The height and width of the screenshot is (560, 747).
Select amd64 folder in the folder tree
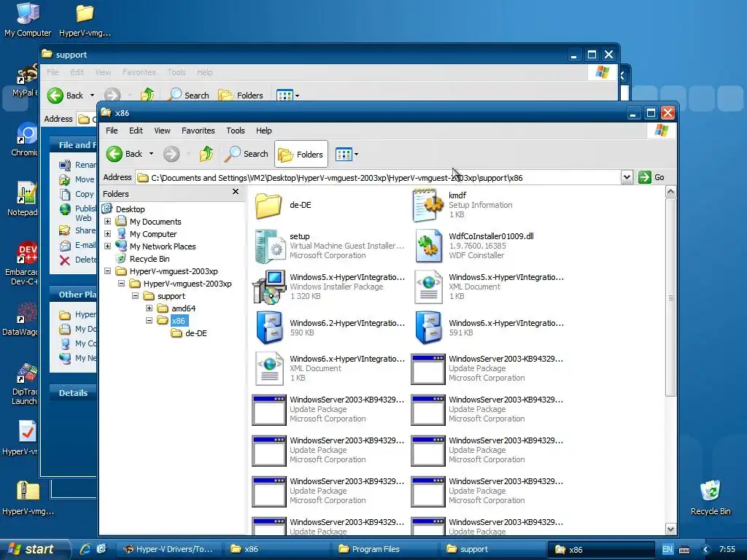(x=183, y=308)
